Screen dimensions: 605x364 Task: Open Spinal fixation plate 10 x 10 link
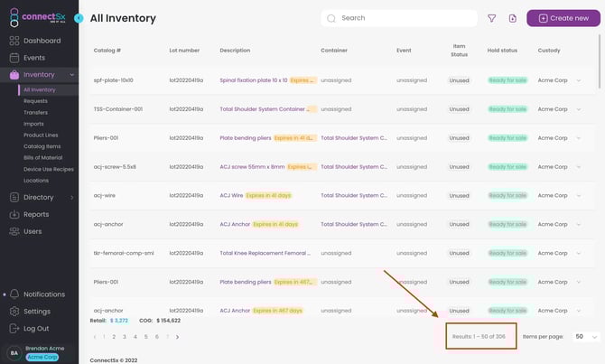point(253,80)
